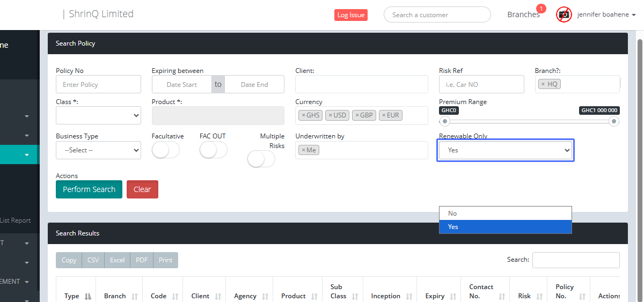Viewport: 644px width, 302px height.
Task: Click the Premium Range maximum slider handle
Action: click(614, 122)
